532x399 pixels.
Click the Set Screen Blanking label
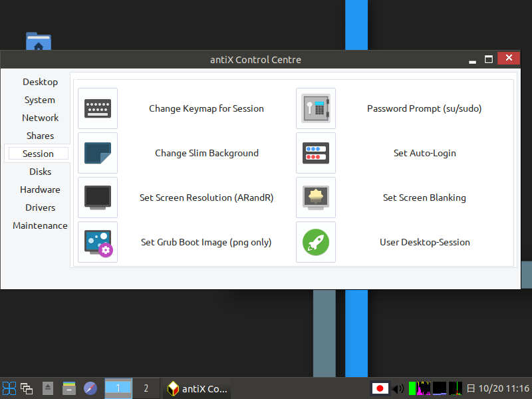[424, 198]
